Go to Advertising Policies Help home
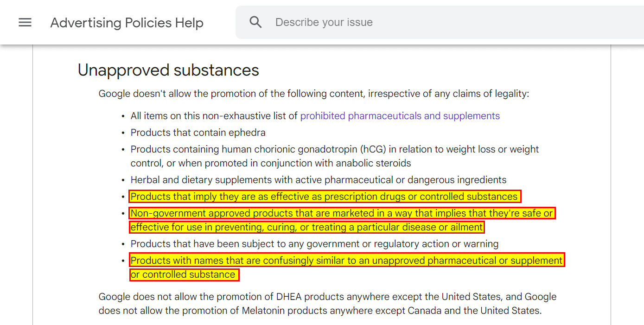The width and height of the screenshot is (644, 325). [127, 23]
